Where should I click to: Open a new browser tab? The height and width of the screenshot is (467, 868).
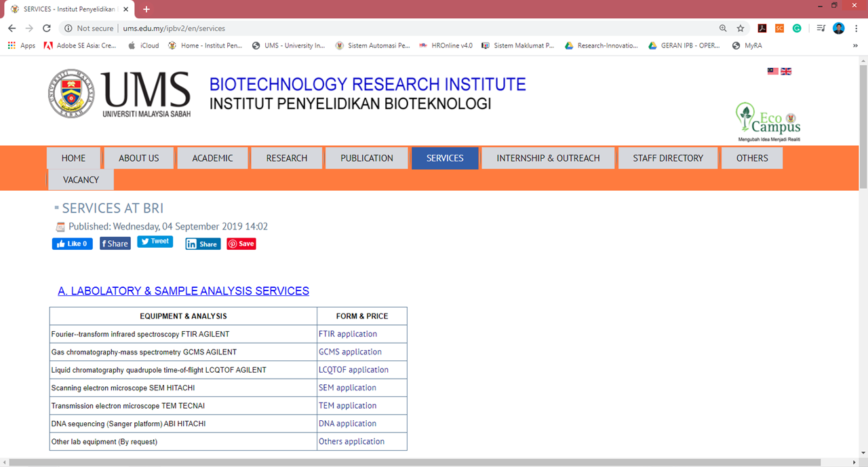click(146, 10)
